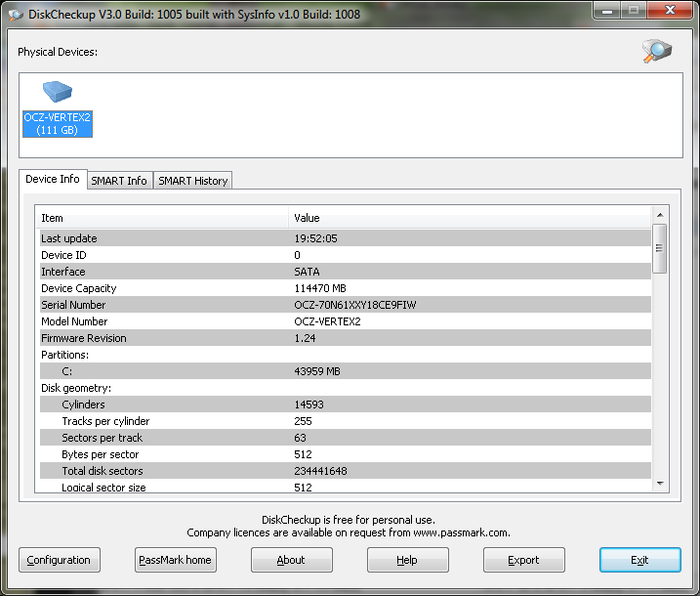This screenshot has width=700, height=596.
Task: Click the 14593 cylinders value
Action: tap(309, 404)
